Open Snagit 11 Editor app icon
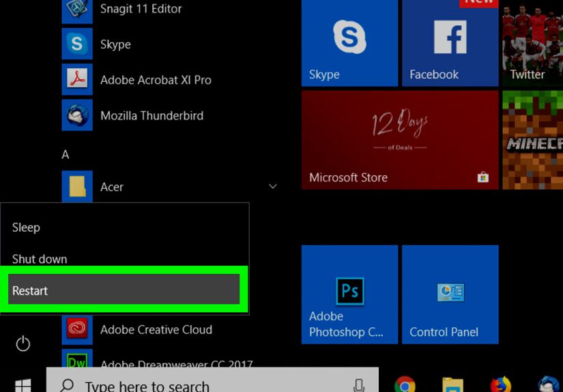 (77, 11)
